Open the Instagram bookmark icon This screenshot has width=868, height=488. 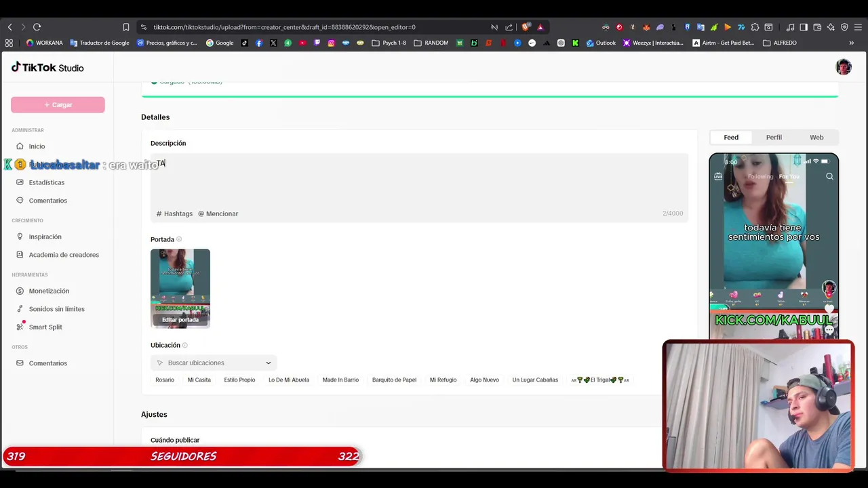[331, 43]
